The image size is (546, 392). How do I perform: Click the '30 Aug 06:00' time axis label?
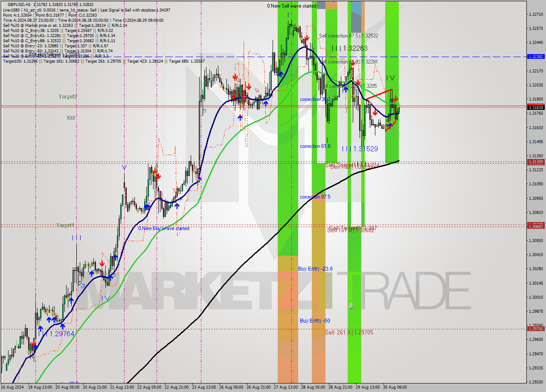click(x=395, y=387)
